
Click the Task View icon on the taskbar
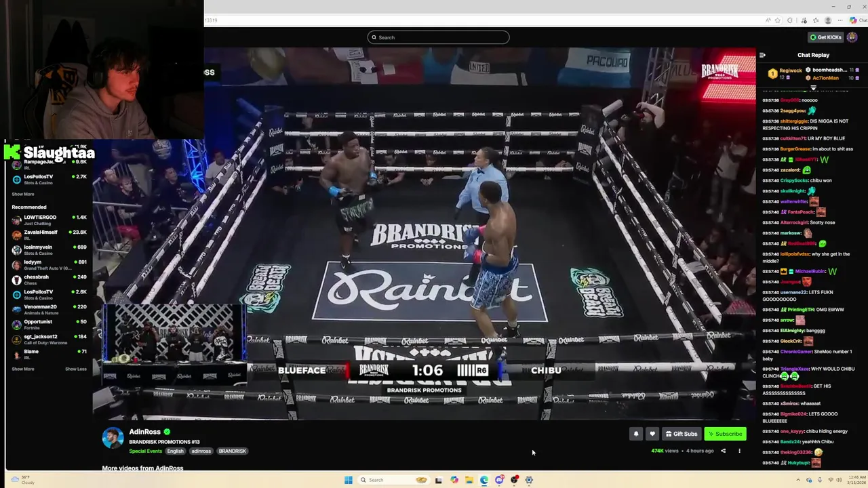pos(438,480)
